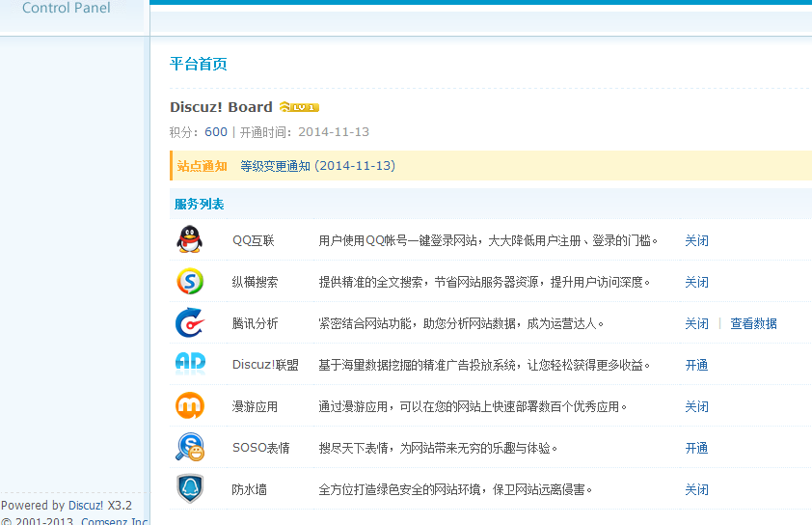Click the 平台首页 heading
812x525 pixels.
(x=199, y=64)
